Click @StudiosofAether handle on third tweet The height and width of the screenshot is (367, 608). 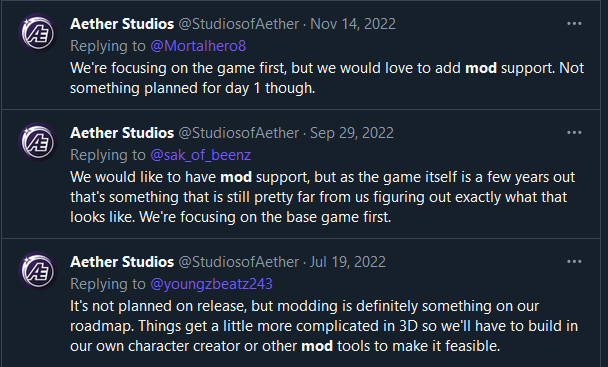tap(238, 262)
